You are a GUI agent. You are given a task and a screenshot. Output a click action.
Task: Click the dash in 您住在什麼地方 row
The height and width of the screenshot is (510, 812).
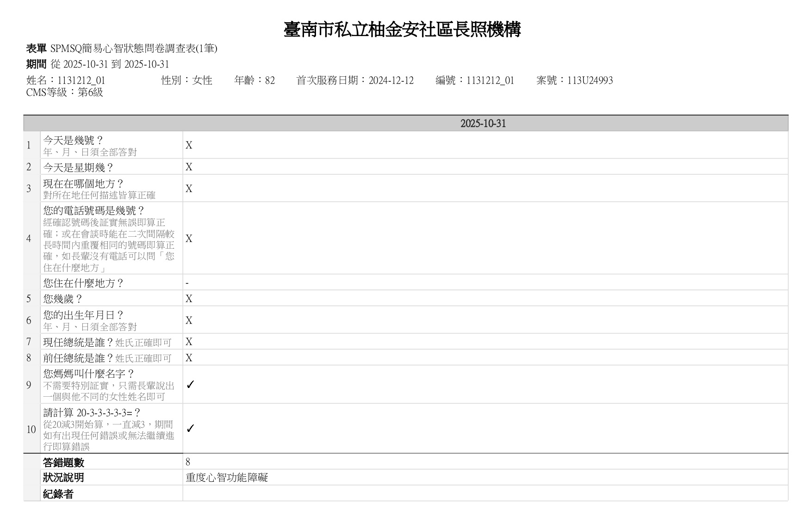187,283
